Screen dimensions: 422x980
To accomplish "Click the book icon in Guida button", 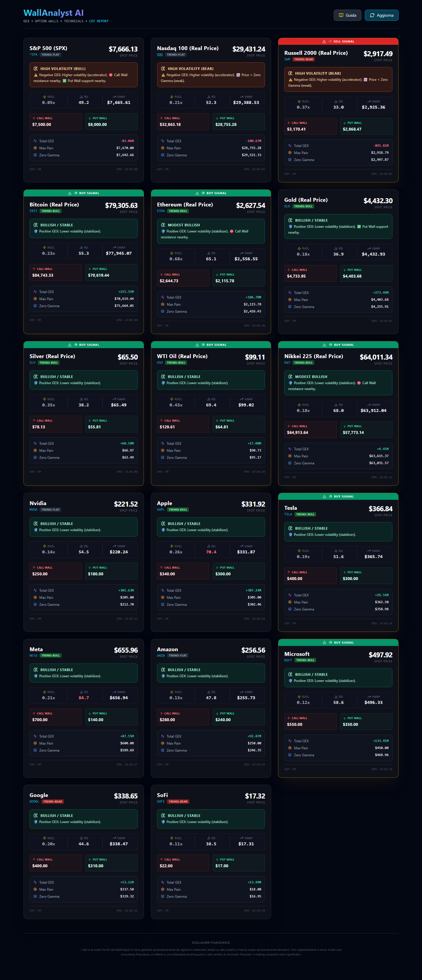I will pos(341,15).
